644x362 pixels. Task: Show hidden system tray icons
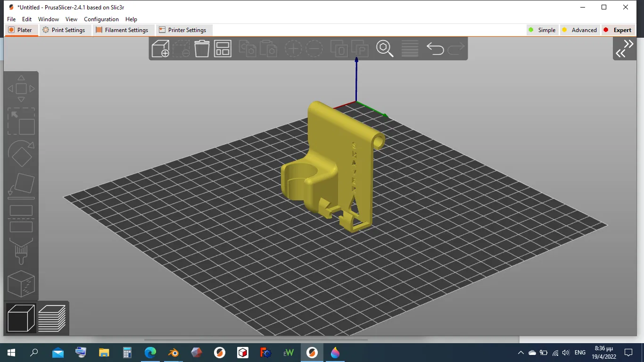[x=521, y=353]
